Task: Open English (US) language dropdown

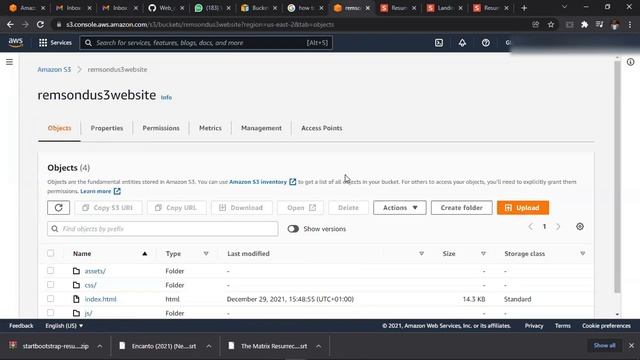Action: 64,326
